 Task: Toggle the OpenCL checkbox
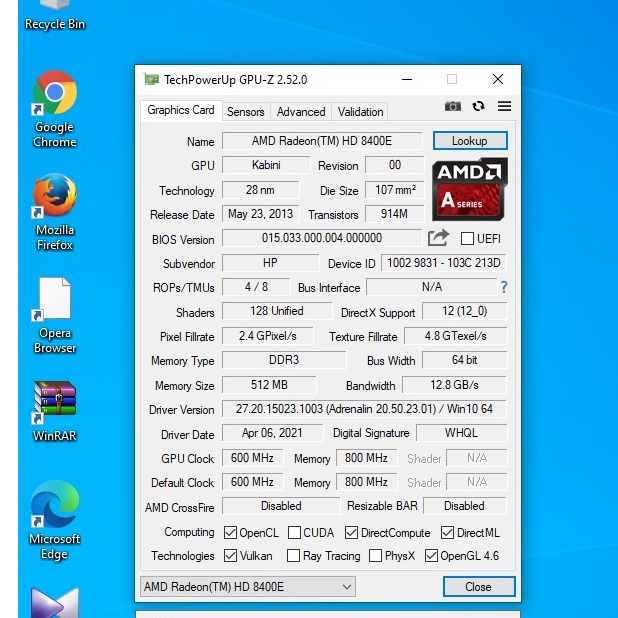click(x=230, y=532)
